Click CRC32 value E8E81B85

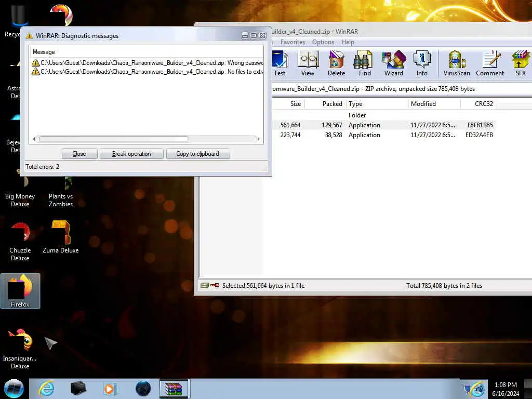pos(480,125)
